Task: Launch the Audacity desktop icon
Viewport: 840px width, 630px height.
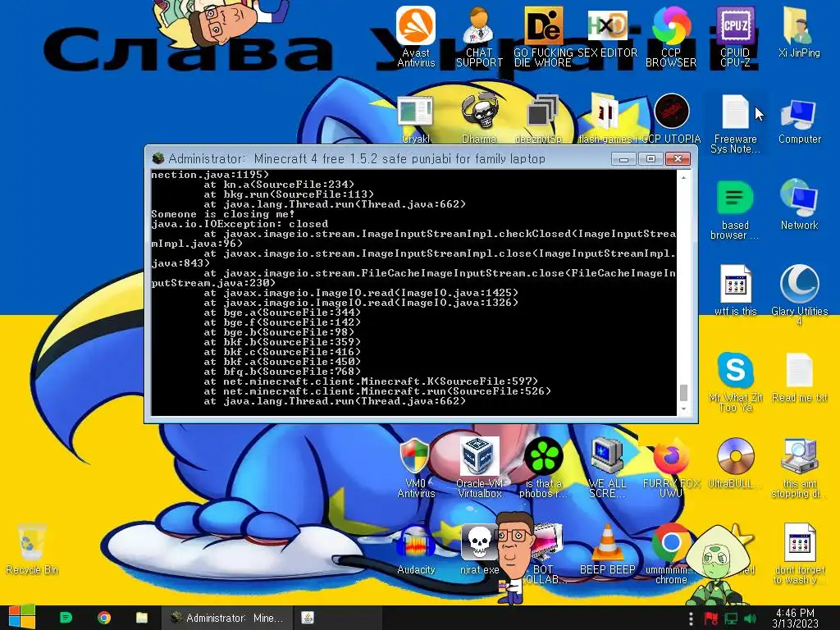Action: [x=416, y=550]
